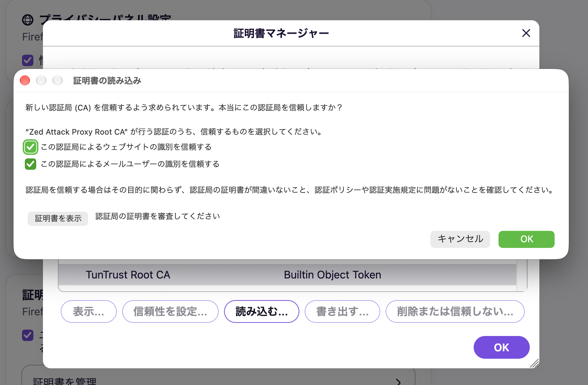Click the 表示… button

tap(89, 311)
